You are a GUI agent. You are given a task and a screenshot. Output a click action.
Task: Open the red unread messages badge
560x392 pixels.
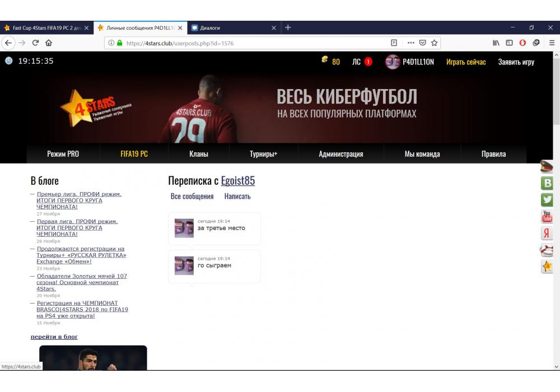tap(368, 62)
